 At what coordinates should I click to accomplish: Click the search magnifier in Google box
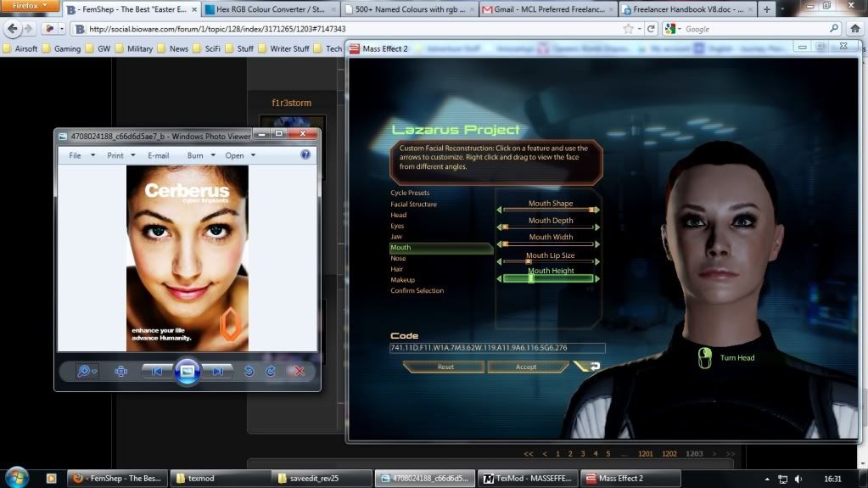(x=834, y=29)
